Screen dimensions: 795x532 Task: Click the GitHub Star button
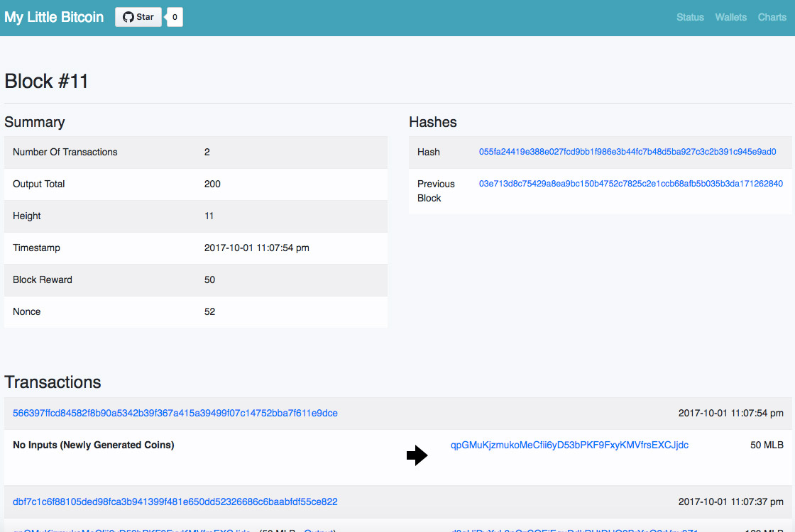[138, 17]
